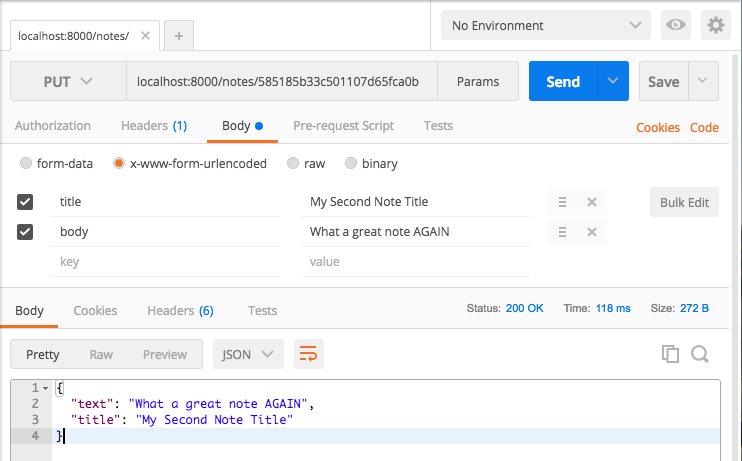Open the environment quick look eye icon

675,25
